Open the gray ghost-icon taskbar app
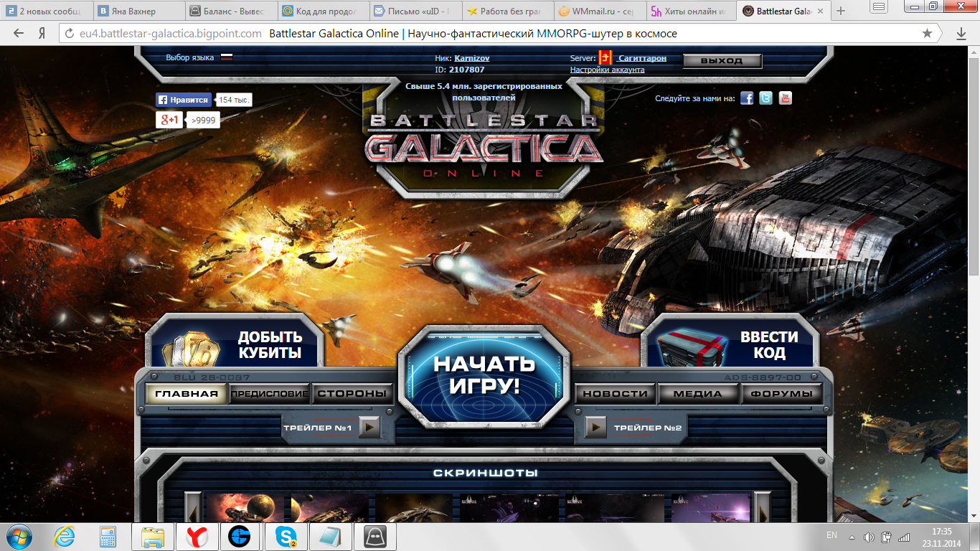The image size is (980, 551). click(374, 537)
